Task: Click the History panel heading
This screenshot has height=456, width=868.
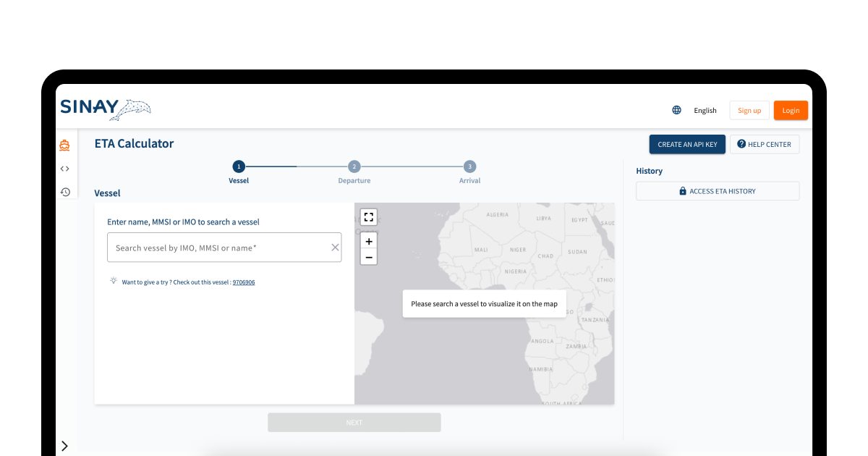Action: pyautogui.click(x=650, y=171)
